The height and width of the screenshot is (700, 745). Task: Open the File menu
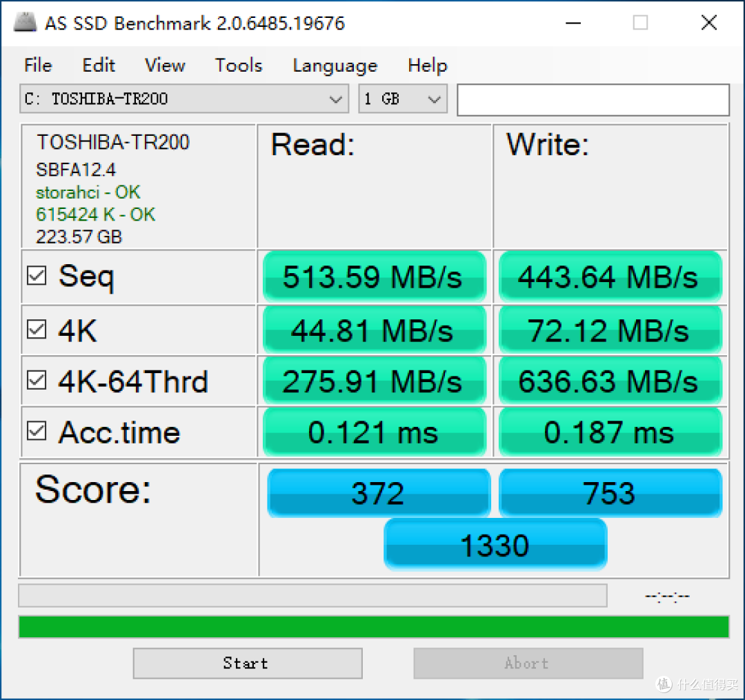pos(37,66)
